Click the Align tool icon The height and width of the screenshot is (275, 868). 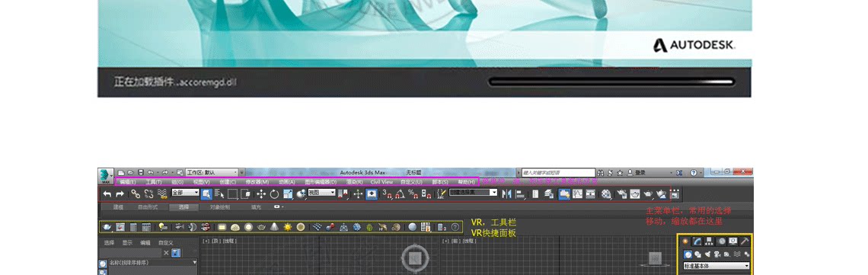tap(520, 194)
